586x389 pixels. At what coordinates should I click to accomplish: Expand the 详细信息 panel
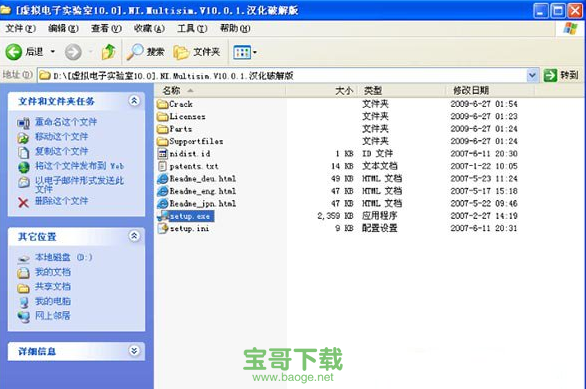(x=134, y=351)
